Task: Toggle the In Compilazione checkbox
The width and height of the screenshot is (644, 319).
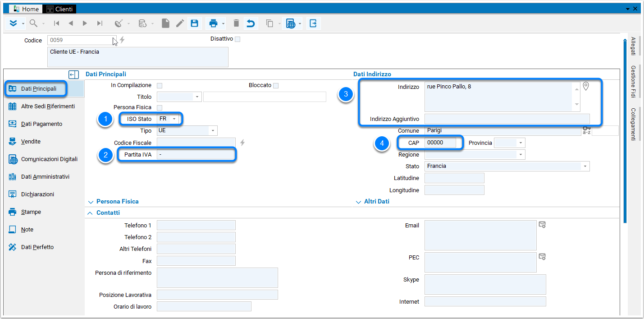Action: click(x=160, y=86)
